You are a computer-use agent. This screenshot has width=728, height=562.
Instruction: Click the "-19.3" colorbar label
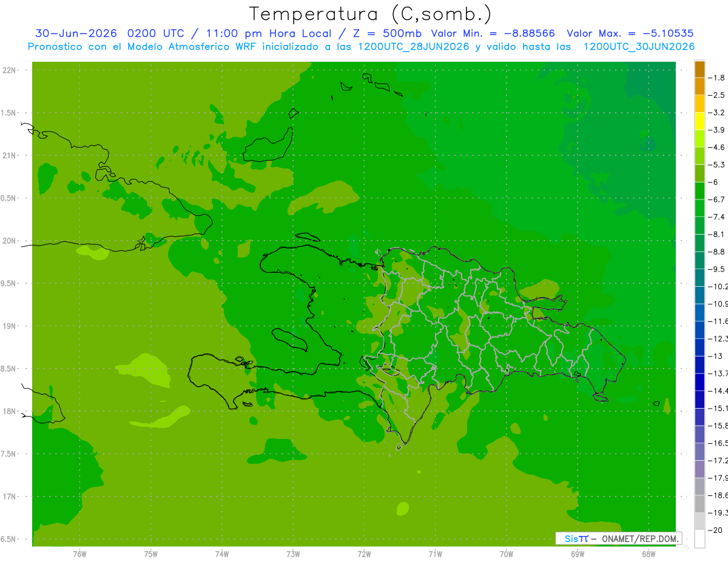coord(718,513)
